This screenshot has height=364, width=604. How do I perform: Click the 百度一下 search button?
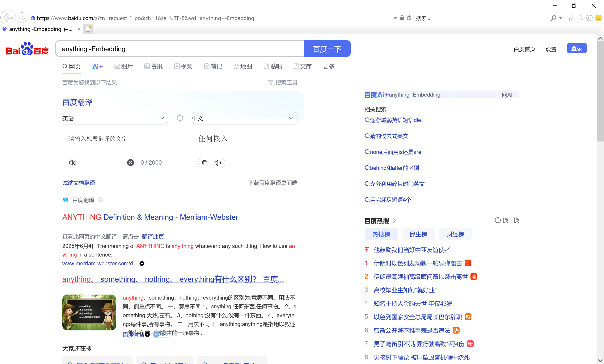327,48
